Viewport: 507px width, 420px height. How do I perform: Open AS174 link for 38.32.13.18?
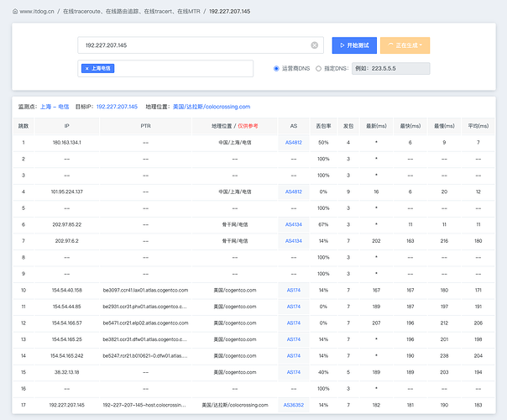[294, 372]
